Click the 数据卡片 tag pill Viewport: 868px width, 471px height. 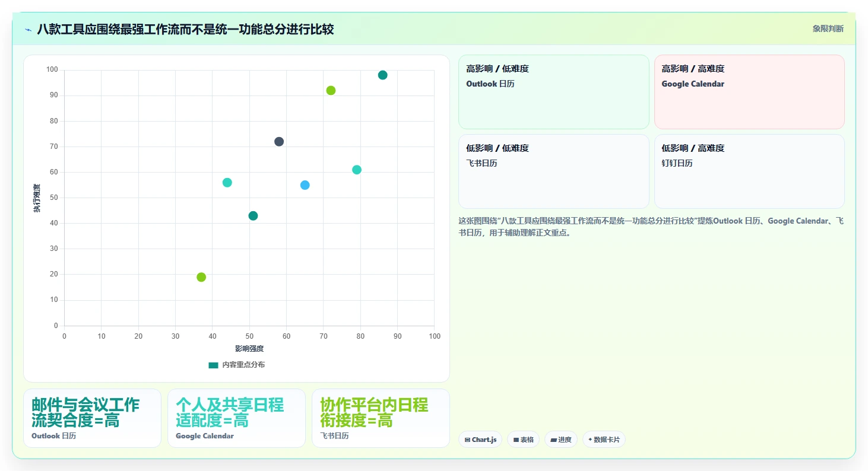pos(604,440)
